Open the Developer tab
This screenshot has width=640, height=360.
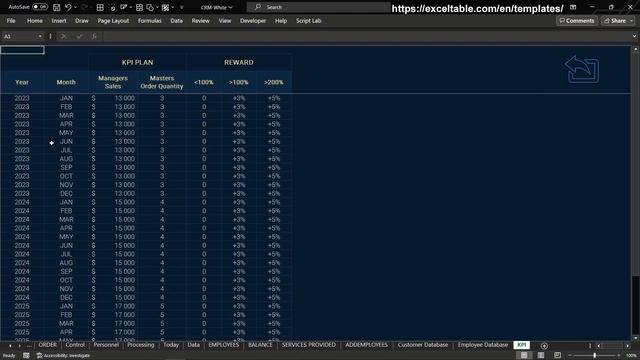click(253, 21)
